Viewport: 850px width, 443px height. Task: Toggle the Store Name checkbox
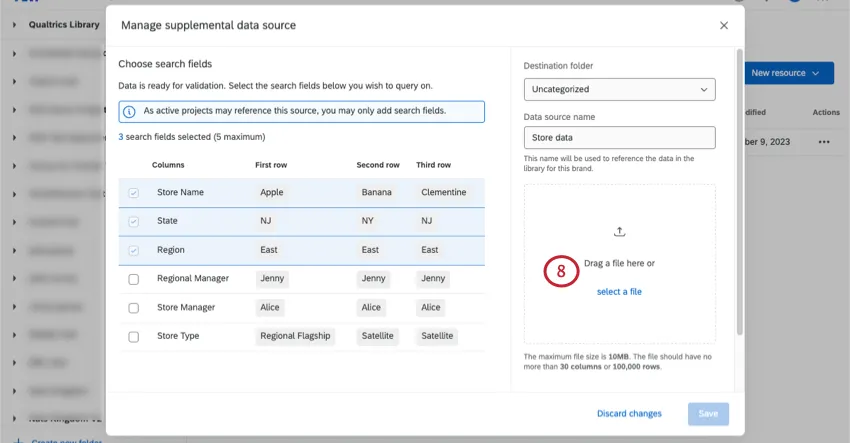[x=134, y=192]
